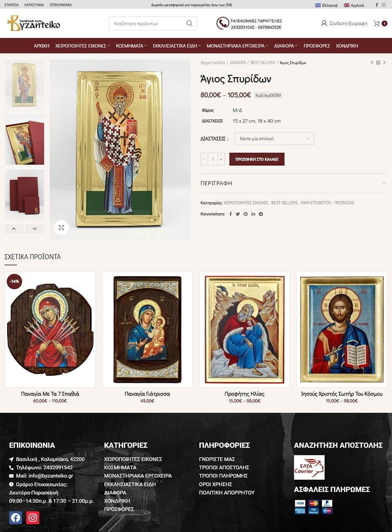Click ΠΡΟΣΘΗΚΗ ΣΤΟ ΚΑΛΑΘΙ button
Viewport: 392px width, 532px height.
[x=257, y=159]
